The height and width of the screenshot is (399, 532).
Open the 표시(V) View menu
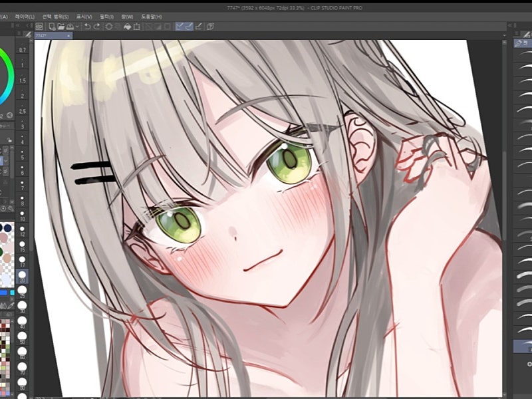tap(84, 16)
